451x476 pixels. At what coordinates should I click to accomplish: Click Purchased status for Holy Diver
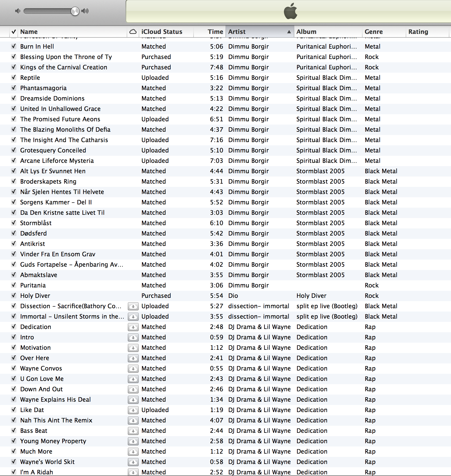156,296
